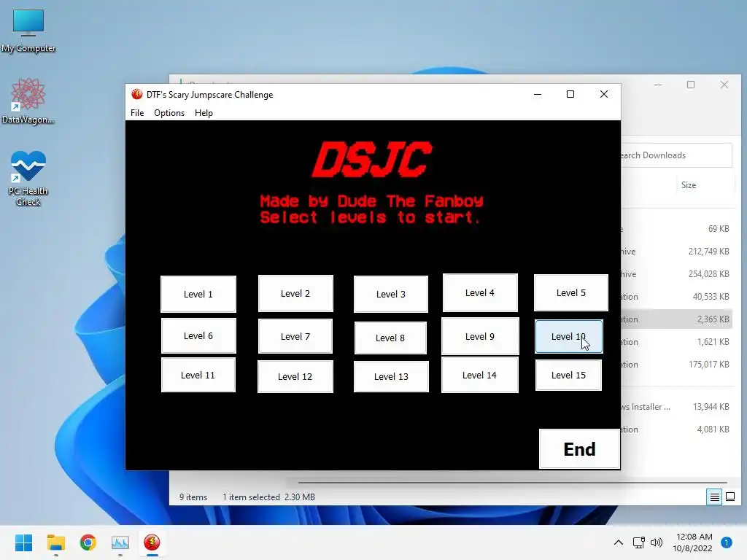Start Level 3
The image size is (747, 560).
pyautogui.click(x=391, y=295)
